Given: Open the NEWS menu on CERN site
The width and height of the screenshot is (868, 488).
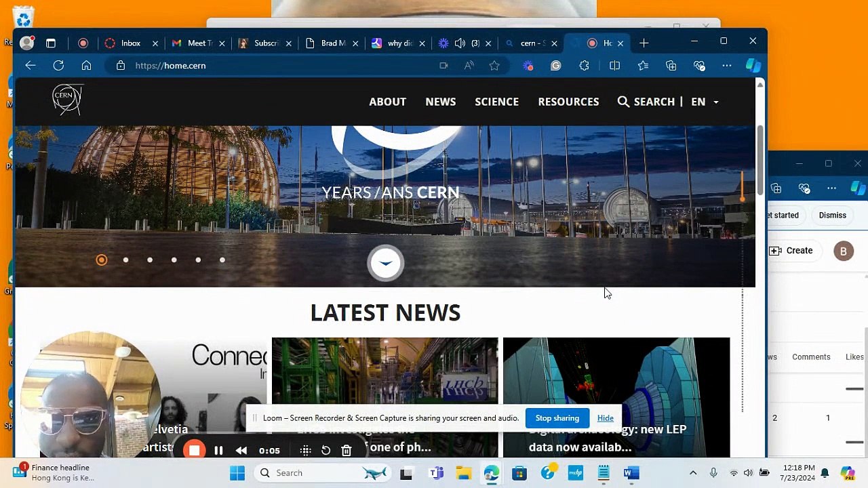Looking at the screenshot, I should [440, 102].
